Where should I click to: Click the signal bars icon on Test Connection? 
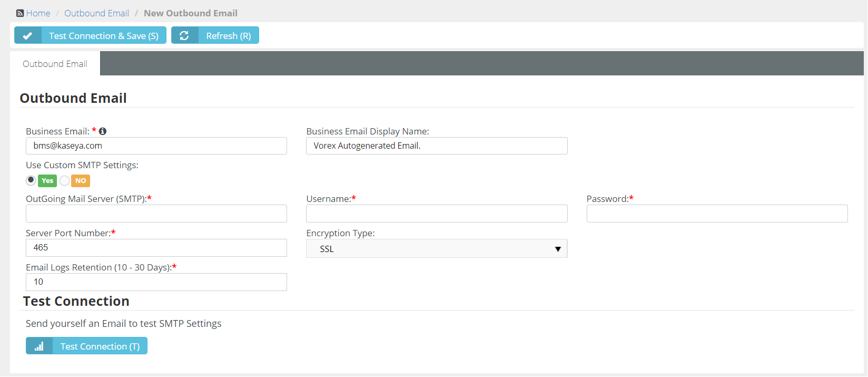point(39,346)
